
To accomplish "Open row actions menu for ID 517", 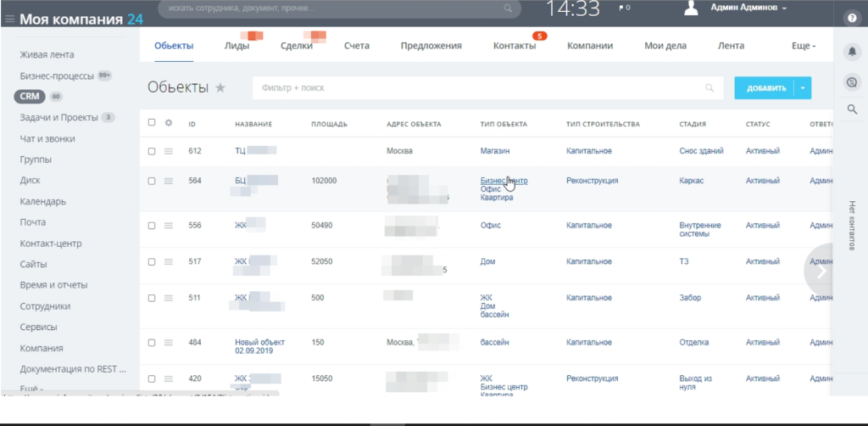I will click(x=169, y=261).
